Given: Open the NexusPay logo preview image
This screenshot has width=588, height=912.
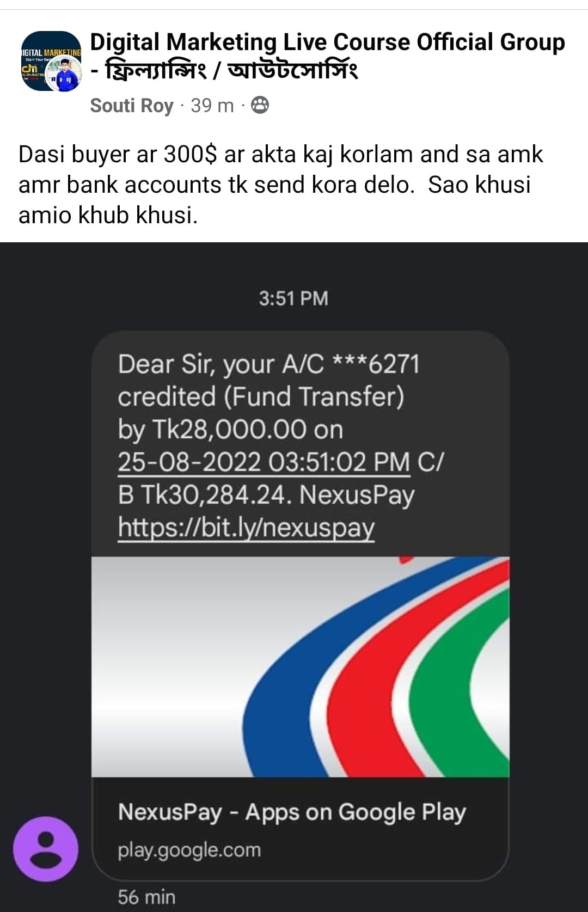Looking at the screenshot, I should pyautogui.click(x=301, y=666).
